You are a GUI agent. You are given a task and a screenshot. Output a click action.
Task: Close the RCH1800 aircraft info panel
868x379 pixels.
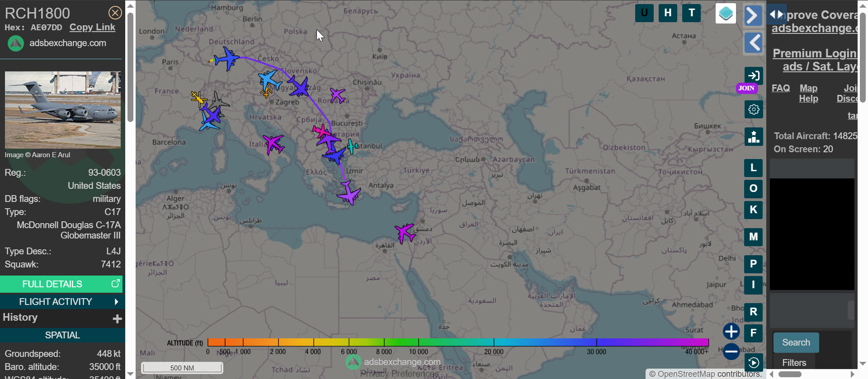115,13
